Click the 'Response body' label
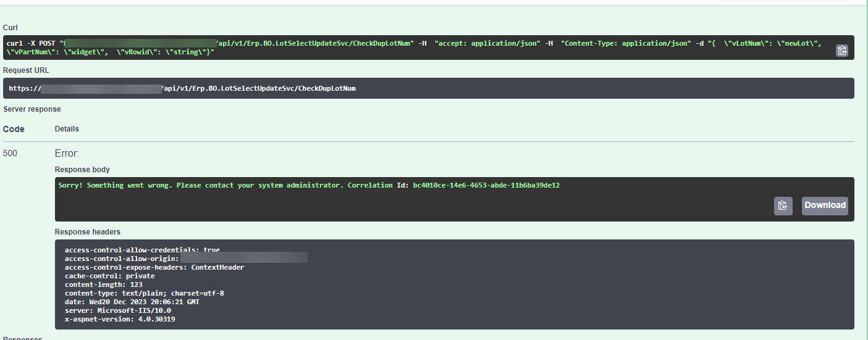 tap(83, 169)
